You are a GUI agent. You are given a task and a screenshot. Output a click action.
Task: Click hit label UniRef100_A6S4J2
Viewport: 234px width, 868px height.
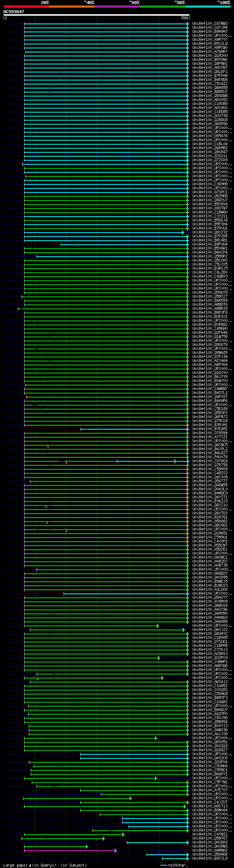click(210, 682)
